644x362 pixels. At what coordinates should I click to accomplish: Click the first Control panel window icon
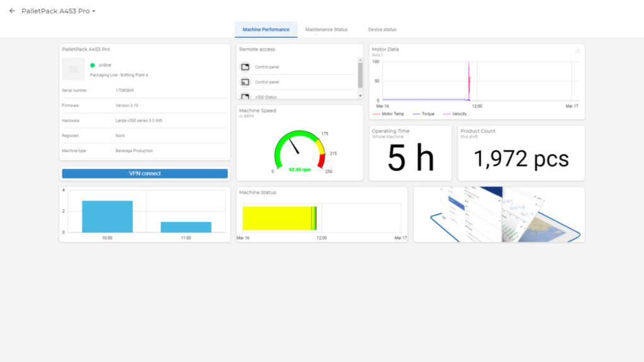click(245, 67)
